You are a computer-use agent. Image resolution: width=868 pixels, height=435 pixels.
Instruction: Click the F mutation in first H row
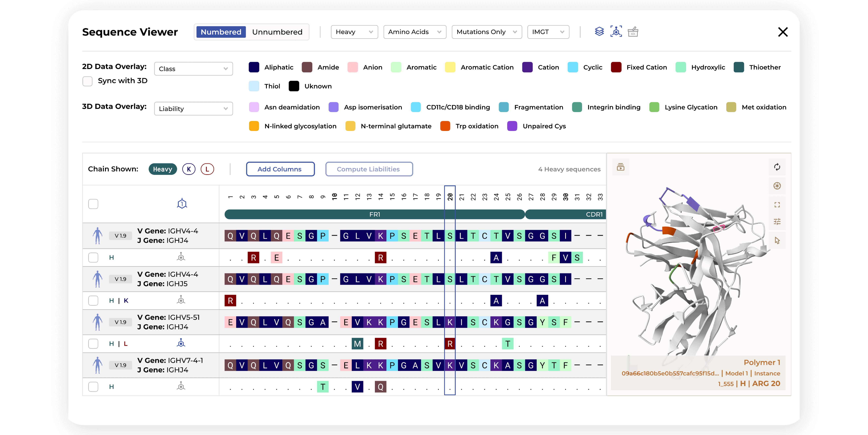554,258
